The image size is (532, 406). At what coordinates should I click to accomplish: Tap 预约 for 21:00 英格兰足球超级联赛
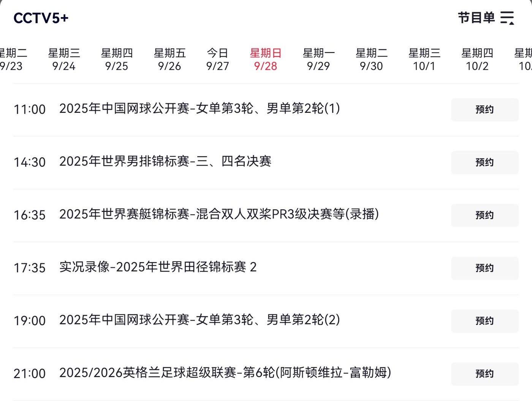pos(484,374)
